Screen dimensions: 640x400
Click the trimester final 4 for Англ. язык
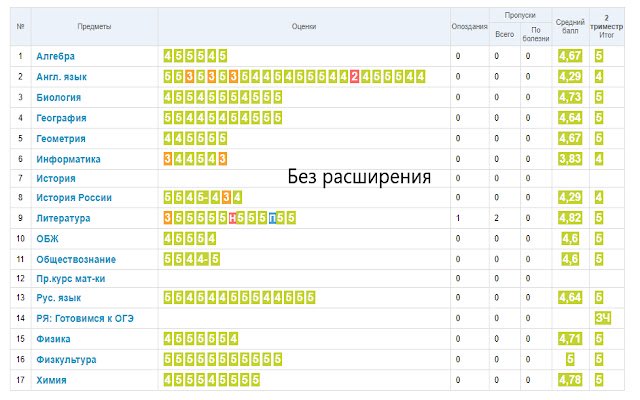tap(599, 77)
